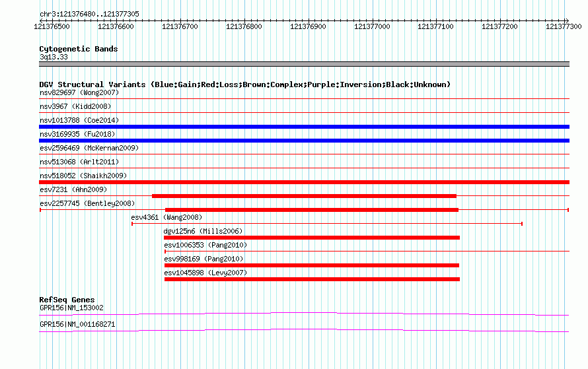Image resolution: width=588 pixels, height=369 pixels.
Task: Select the esv2596469 (McKernan2009) label
Action: (89, 148)
